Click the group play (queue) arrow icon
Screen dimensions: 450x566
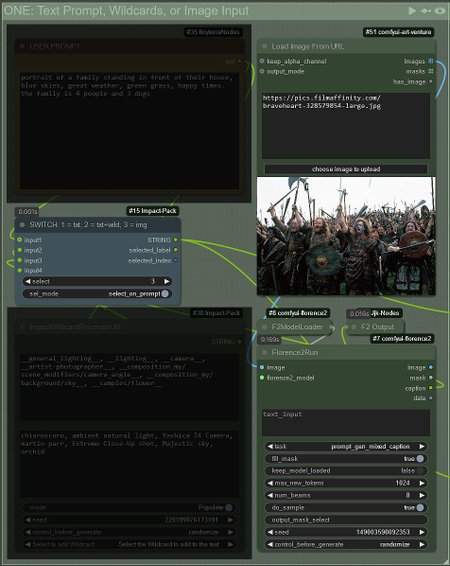tap(412, 11)
